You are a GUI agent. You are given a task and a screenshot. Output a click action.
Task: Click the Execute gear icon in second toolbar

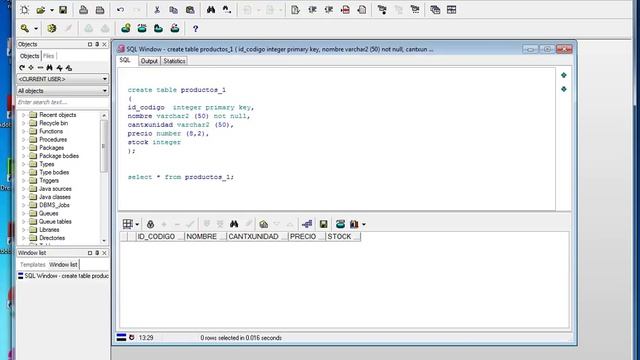(51, 28)
